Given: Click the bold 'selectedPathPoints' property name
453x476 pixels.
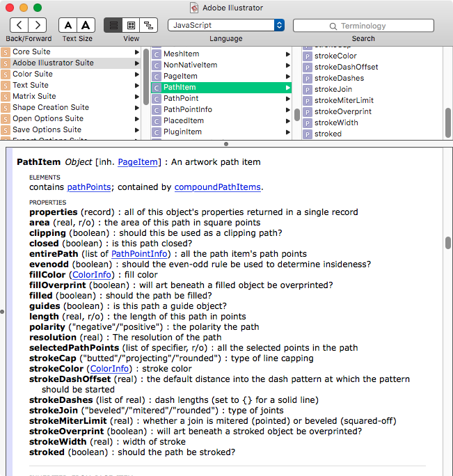Looking at the screenshot, I should coord(74,348).
